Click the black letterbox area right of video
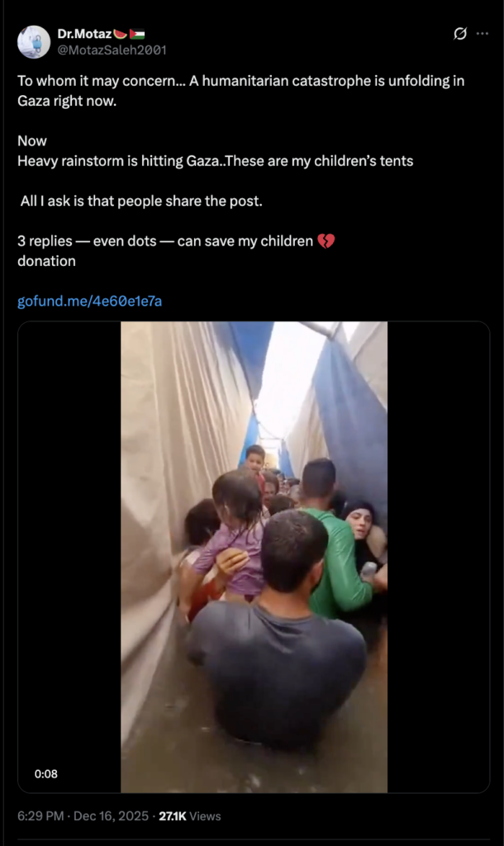Viewport: 504px width, 846px height. pyautogui.click(x=438, y=557)
